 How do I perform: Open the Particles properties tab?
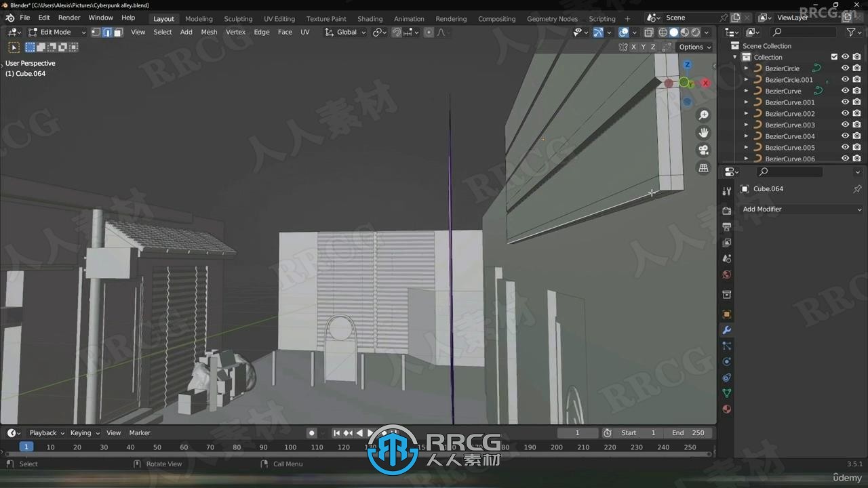point(727,346)
